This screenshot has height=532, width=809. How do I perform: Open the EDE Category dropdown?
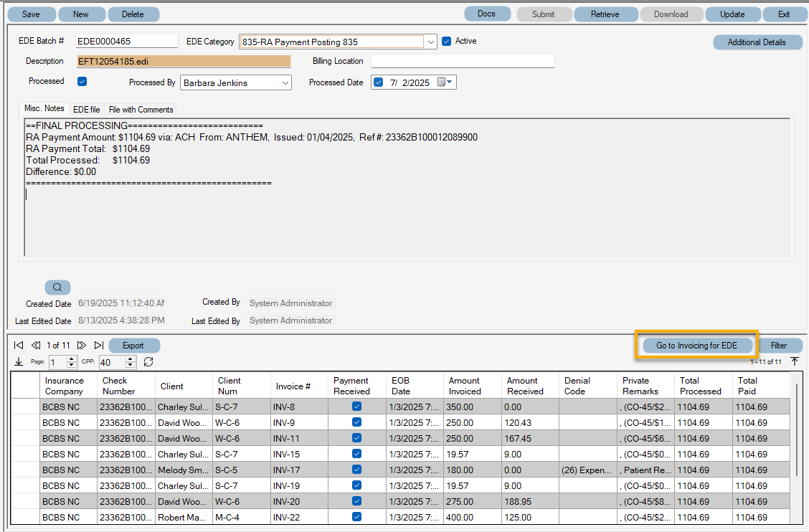click(430, 41)
